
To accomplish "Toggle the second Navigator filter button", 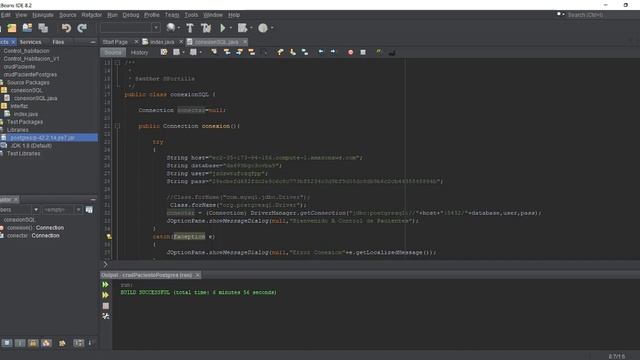I will tap(20, 343).
